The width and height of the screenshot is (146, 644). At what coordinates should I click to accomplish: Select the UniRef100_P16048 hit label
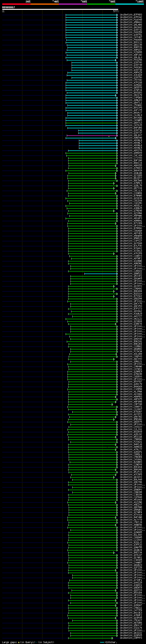tap(131, 20)
